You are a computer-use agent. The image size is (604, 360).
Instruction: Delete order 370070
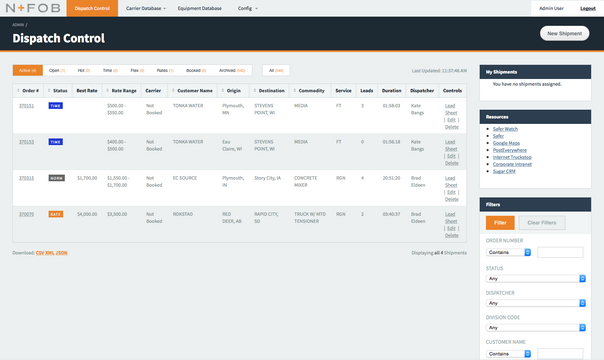(451, 236)
